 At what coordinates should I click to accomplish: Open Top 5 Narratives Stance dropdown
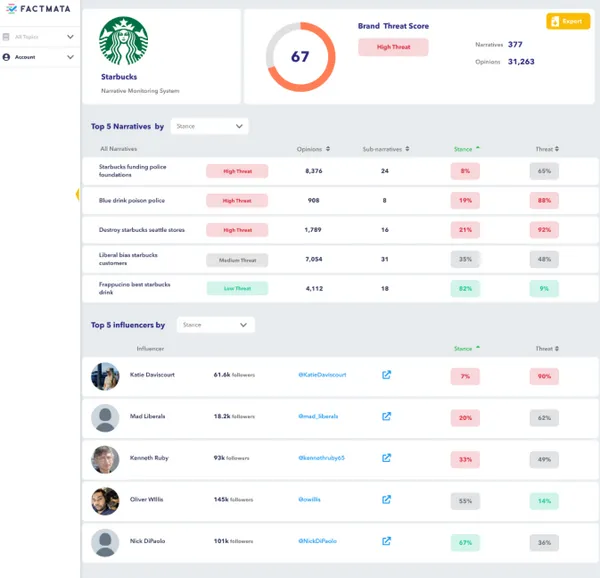coord(209,126)
